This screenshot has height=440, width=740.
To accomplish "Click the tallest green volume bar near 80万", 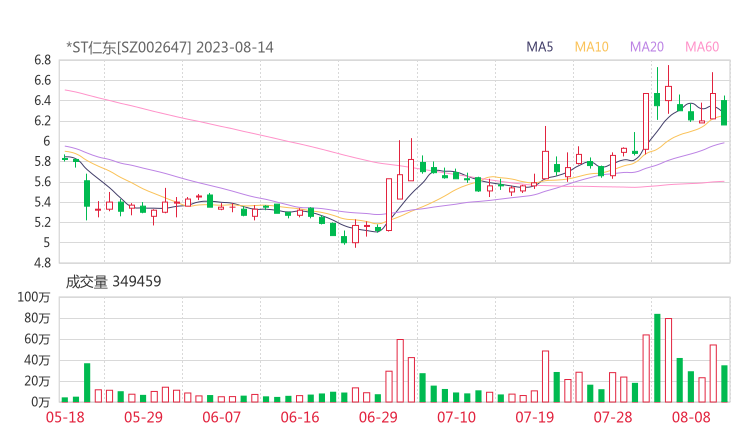I will (657, 358).
